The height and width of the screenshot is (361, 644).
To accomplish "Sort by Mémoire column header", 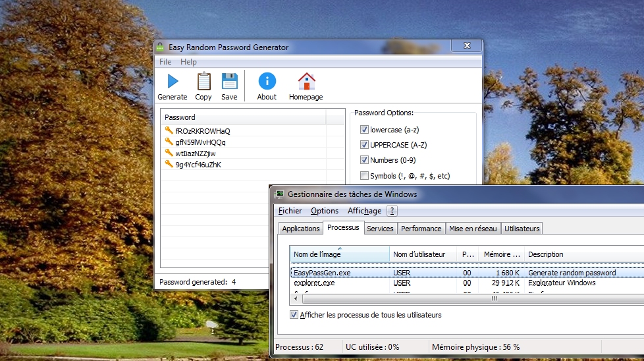I will point(502,254).
